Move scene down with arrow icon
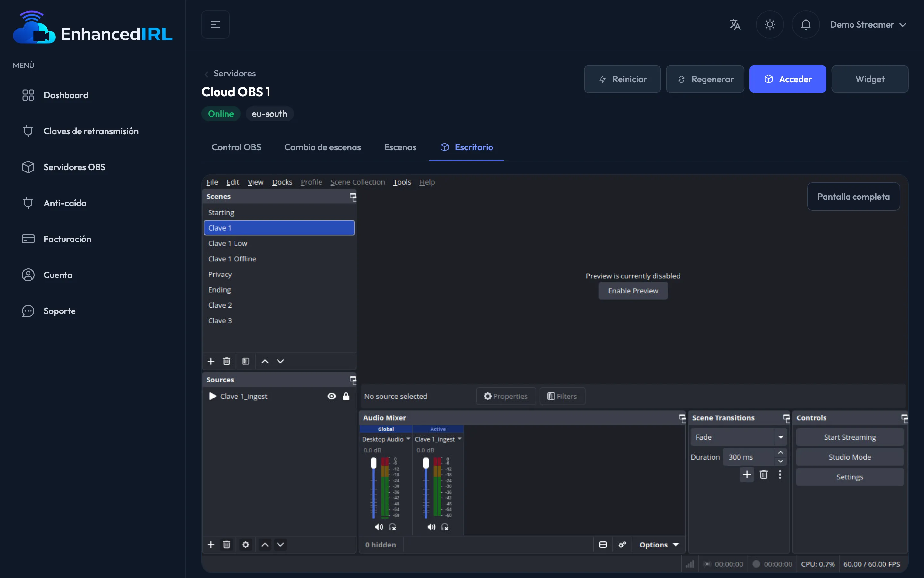 coord(280,361)
